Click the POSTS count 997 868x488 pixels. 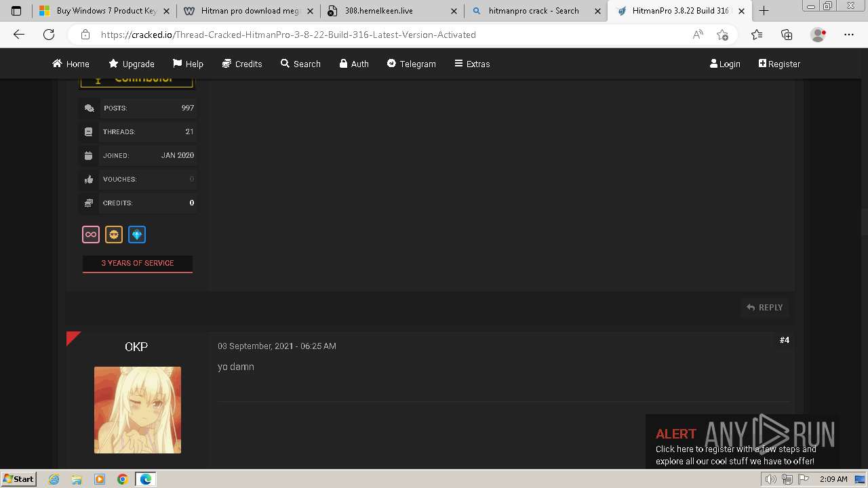[188, 108]
